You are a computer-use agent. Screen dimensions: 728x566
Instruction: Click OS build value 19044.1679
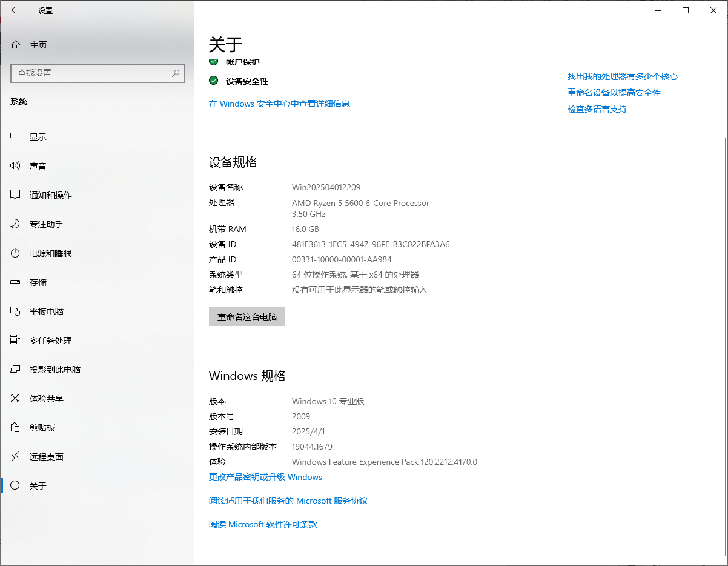tap(312, 447)
